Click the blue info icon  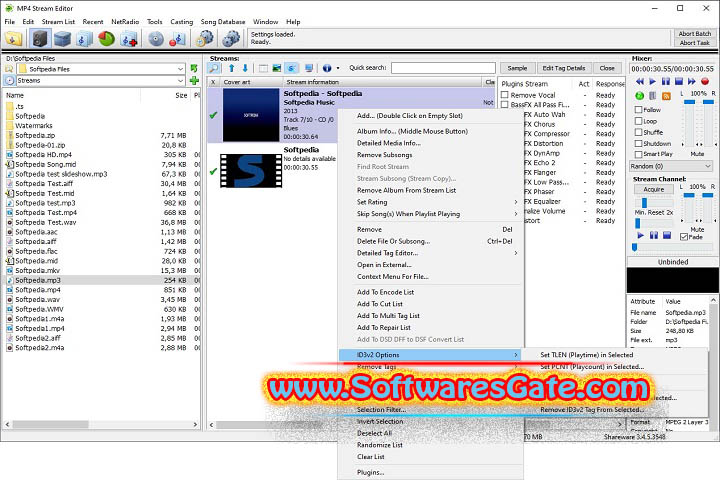click(326, 68)
